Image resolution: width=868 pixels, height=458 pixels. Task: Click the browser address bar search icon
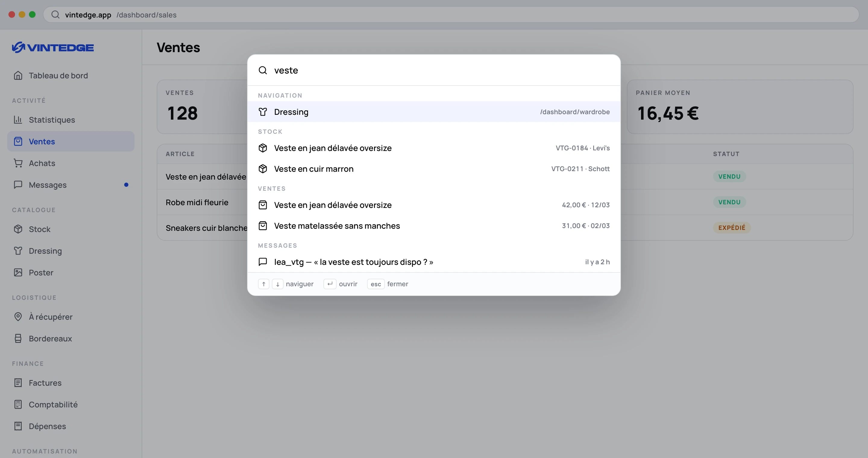[x=55, y=14]
